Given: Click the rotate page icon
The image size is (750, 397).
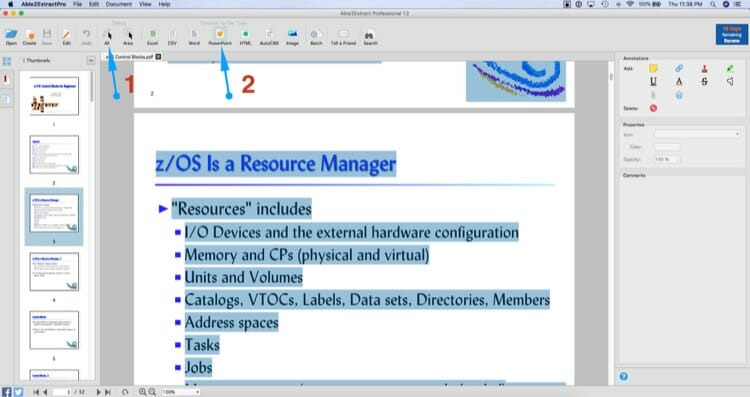Looking at the screenshot, I should (125, 392).
